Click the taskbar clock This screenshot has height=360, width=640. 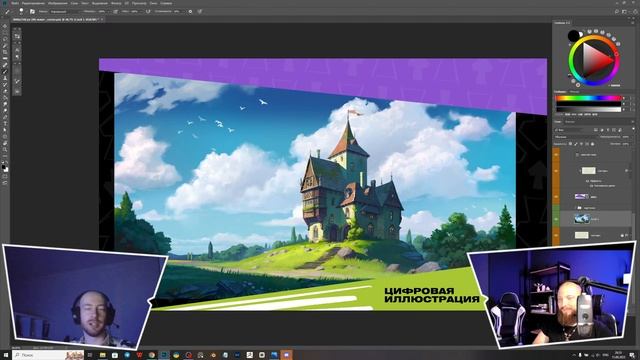click(x=618, y=355)
